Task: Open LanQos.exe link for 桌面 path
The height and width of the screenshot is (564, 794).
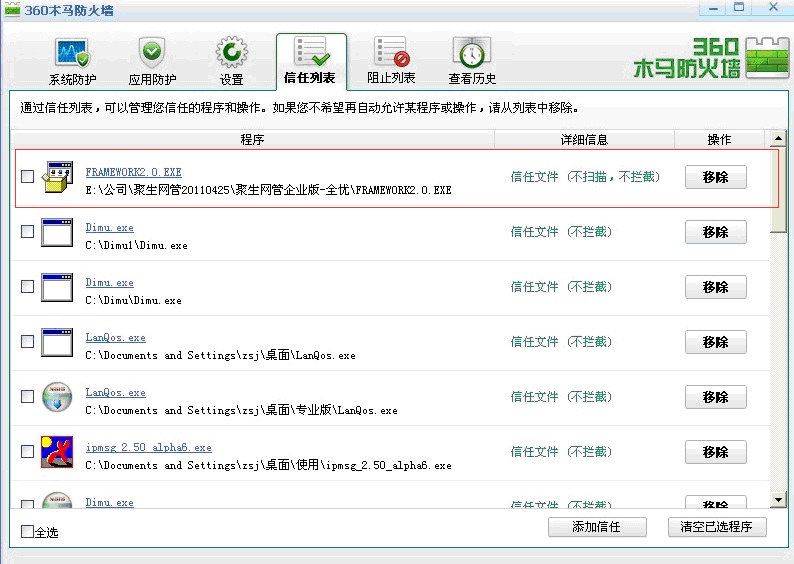Action: [x=115, y=338]
